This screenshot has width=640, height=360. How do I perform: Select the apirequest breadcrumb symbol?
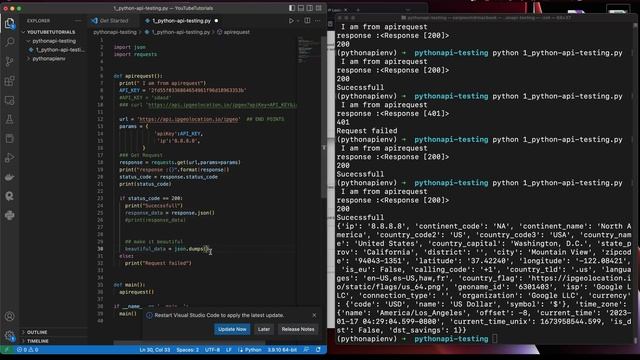233,32
